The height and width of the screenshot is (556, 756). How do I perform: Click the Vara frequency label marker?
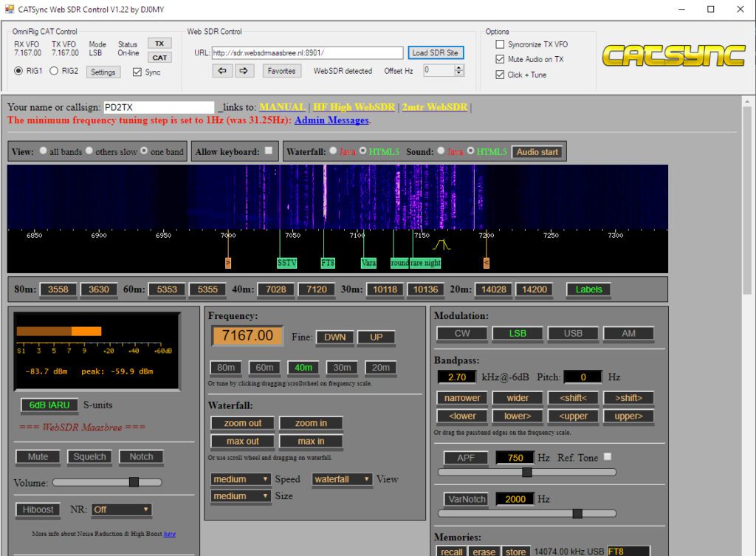pos(368,263)
